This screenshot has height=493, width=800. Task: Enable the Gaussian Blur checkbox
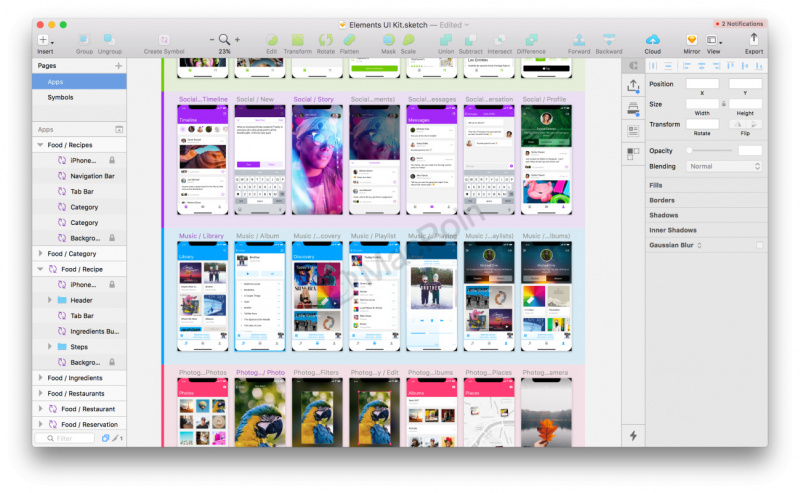pyautogui.click(x=759, y=245)
